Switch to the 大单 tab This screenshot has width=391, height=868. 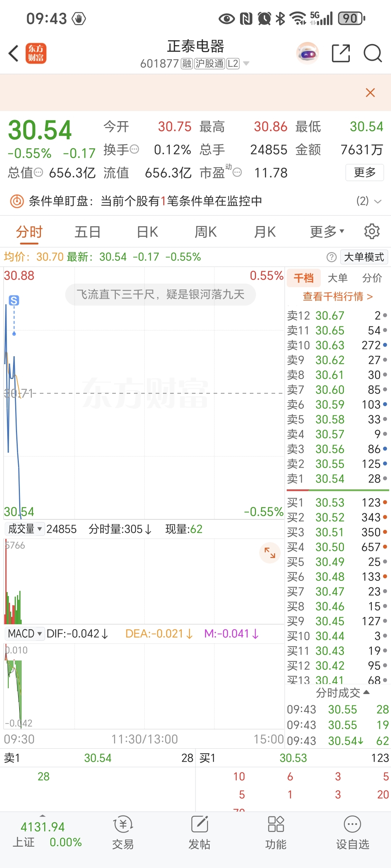click(337, 278)
